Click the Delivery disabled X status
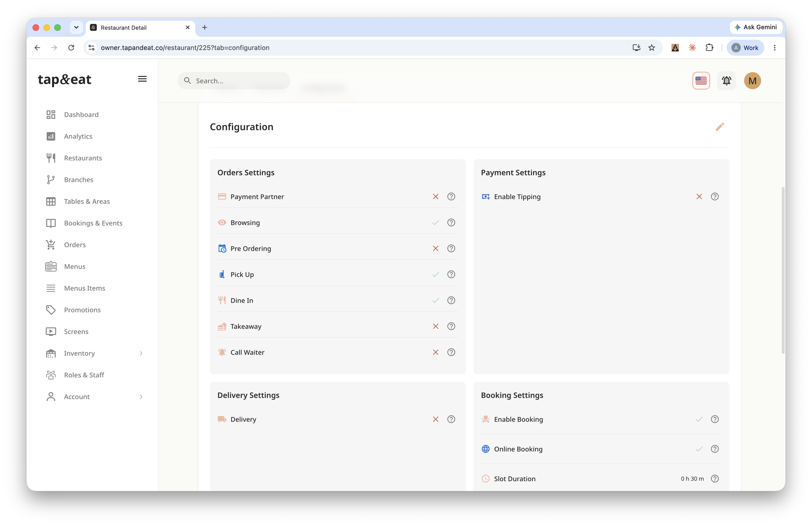Screen dimensions: 812x526 tap(436, 419)
